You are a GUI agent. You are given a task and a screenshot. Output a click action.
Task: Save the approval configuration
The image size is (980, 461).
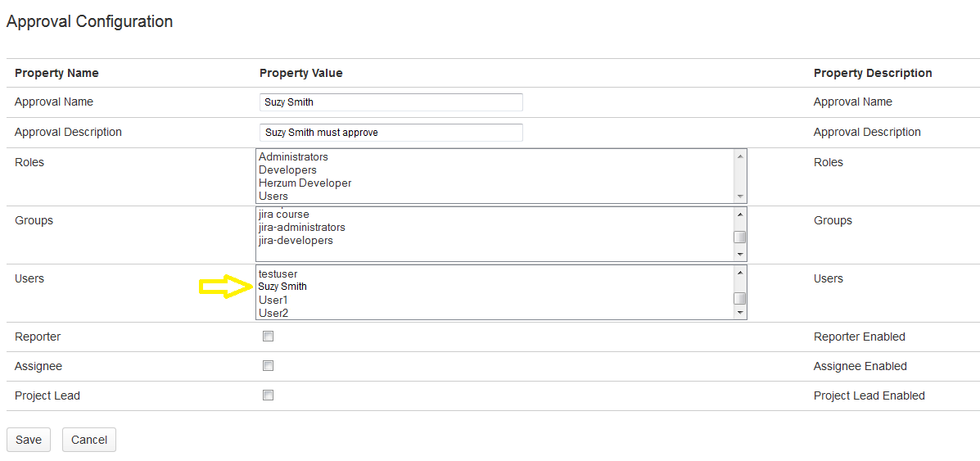[x=29, y=440]
